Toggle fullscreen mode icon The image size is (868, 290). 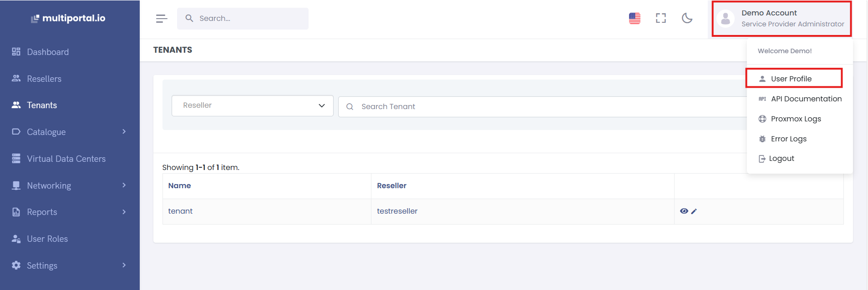(661, 18)
